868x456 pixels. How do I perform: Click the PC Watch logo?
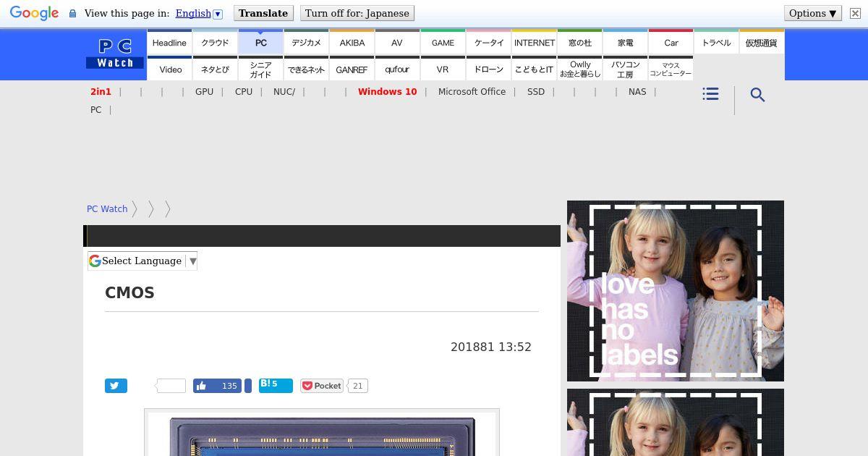115,54
